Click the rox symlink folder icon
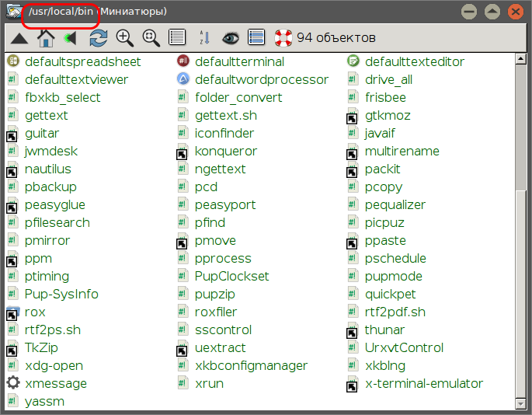This screenshot has height=415, width=532. 13,312
